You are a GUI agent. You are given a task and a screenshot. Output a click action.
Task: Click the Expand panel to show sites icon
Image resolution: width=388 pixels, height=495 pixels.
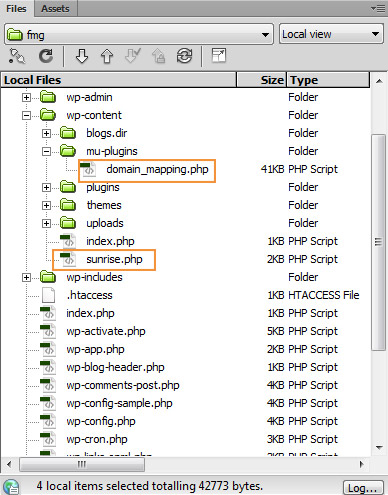[219, 55]
